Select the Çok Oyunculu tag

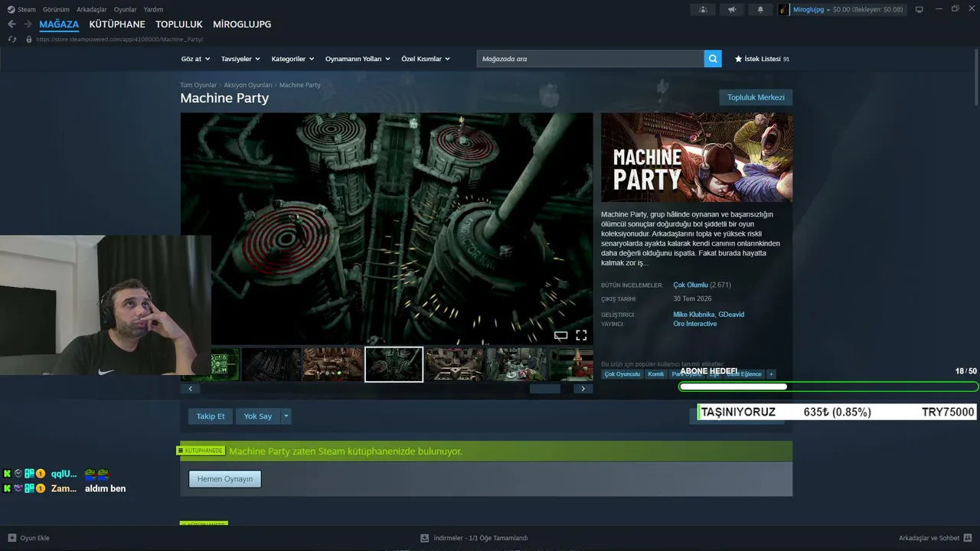622,374
